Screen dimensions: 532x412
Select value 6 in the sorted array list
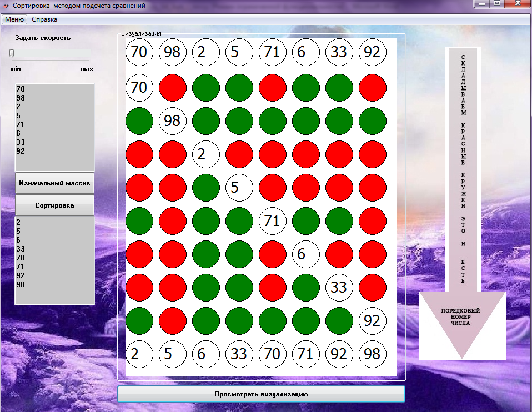tap(18, 240)
